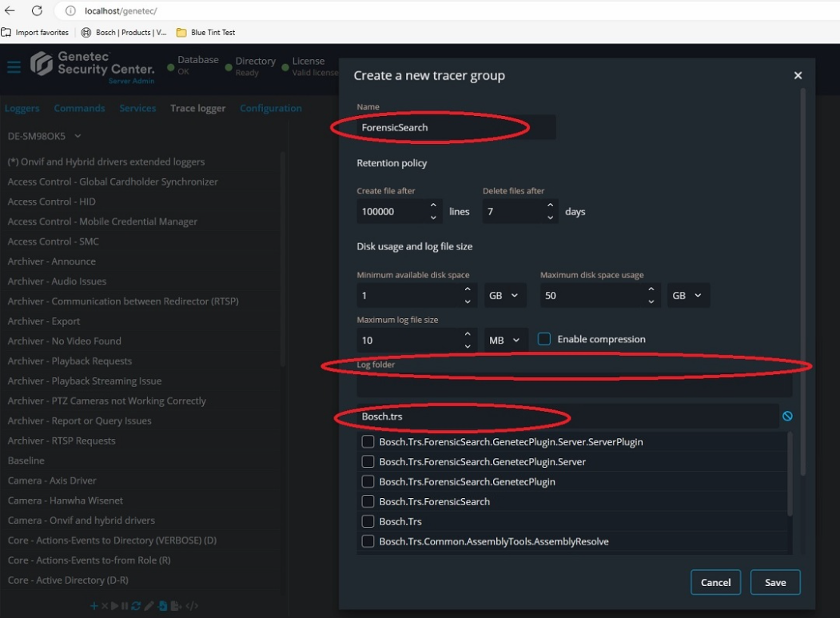Check the Bosch.Trs.ForensicSearch checkbox
The width and height of the screenshot is (840, 618).
click(368, 501)
